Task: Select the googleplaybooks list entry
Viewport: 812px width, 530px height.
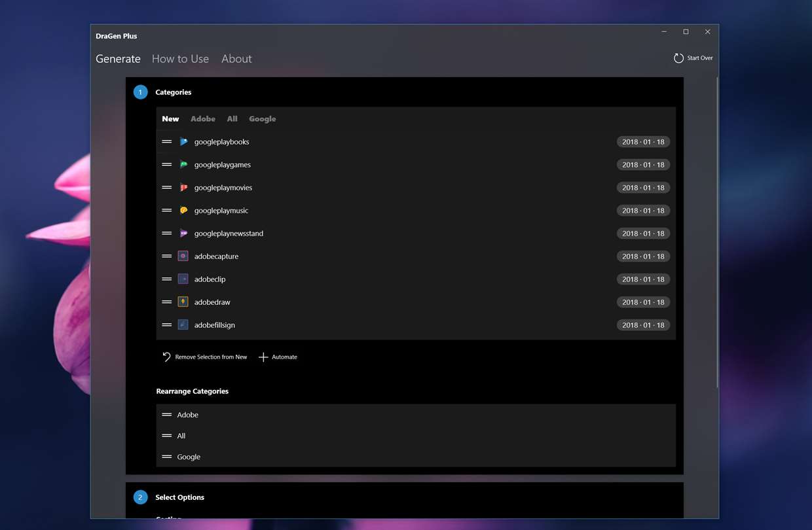Action: point(416,142)
